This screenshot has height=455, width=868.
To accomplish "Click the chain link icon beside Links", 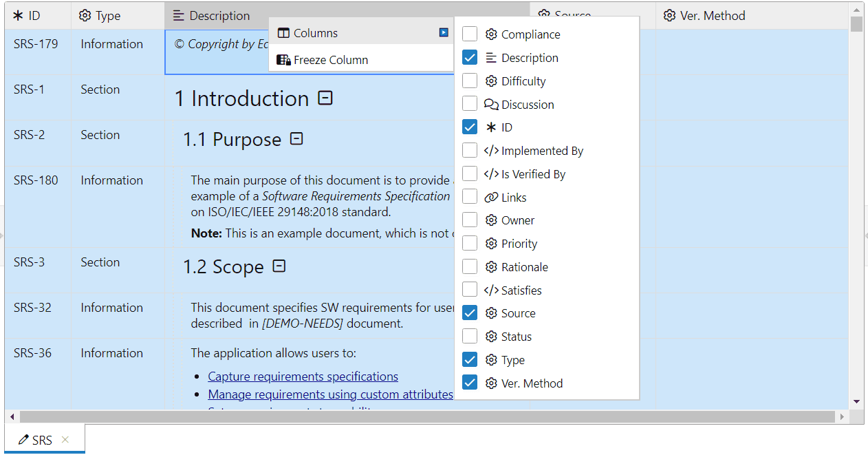I will tap(491, 198).
